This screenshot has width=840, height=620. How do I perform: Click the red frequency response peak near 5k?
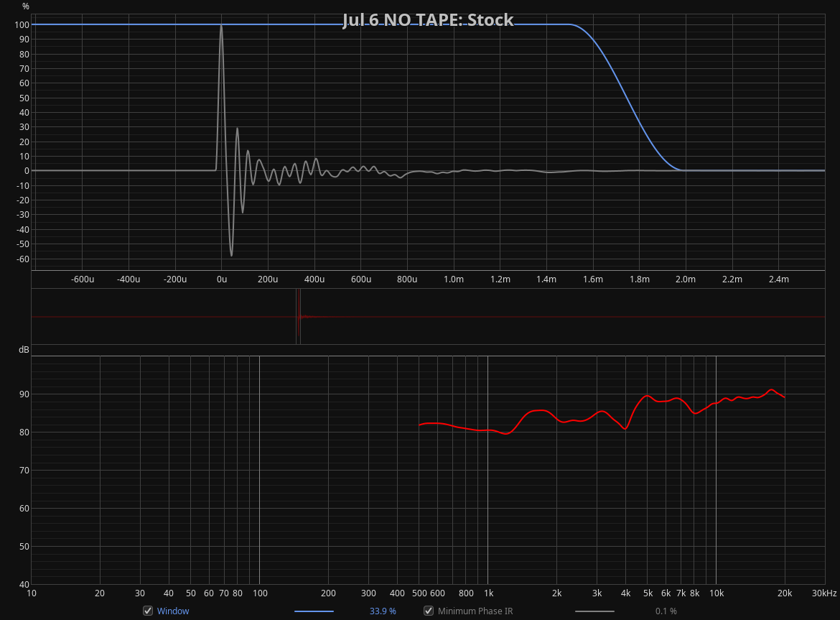648,396
